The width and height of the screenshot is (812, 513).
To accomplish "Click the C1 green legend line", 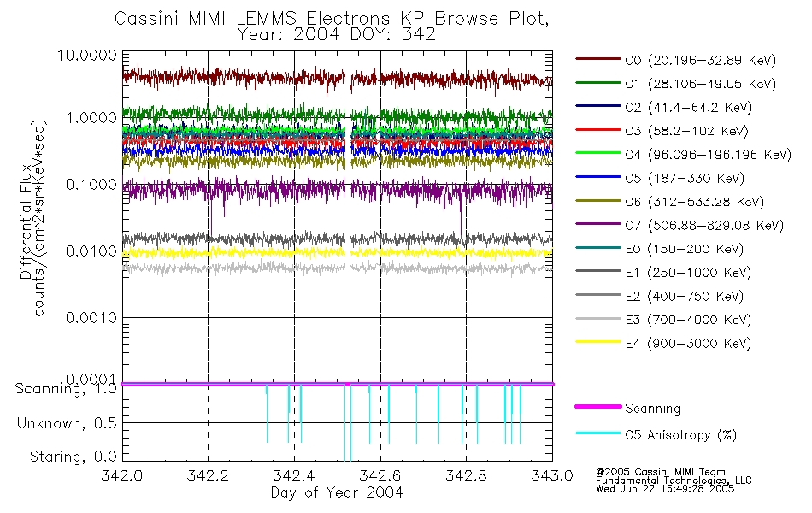I will coord(597,82).
